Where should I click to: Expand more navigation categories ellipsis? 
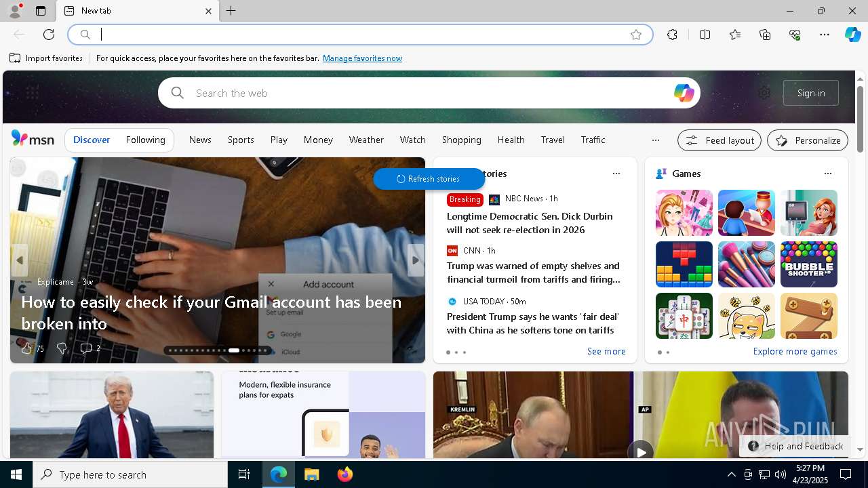[x=655, y=140]
